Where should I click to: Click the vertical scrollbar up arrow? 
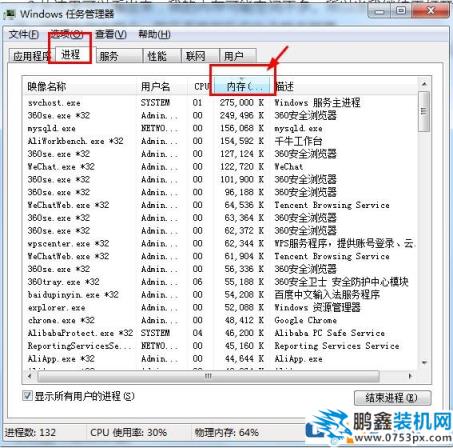tap(424, 84)
